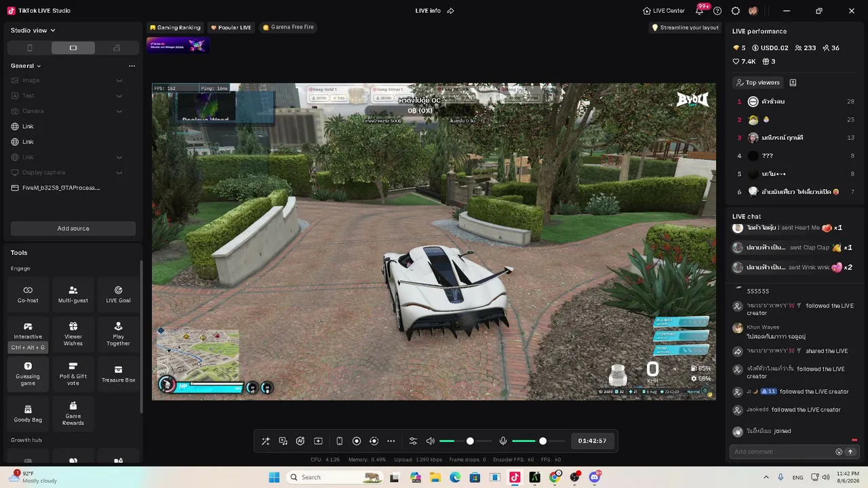
Task: Switch to the dual-screen layout
Action: [x=117, y=48]
